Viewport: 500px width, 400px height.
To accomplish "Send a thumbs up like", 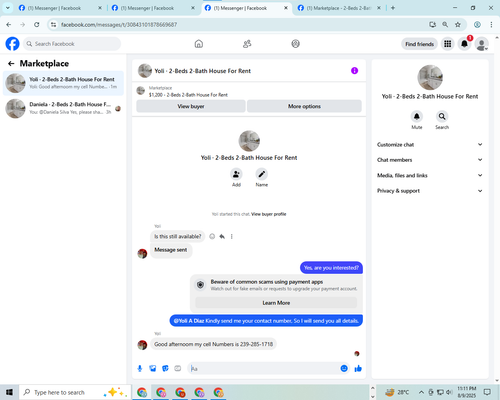I will coord(358,368).
